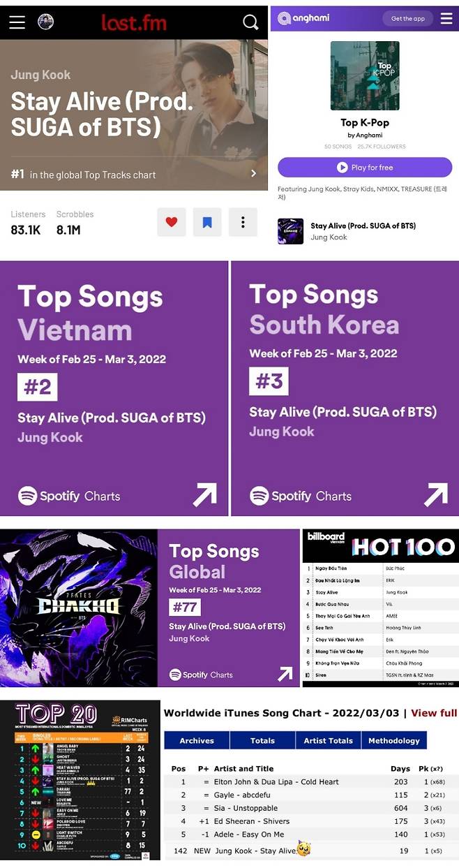This screenshot has width=459, height=868.
Task: Open the three-dot options menu for Stay Alive
Action: (x=242, y=222)
